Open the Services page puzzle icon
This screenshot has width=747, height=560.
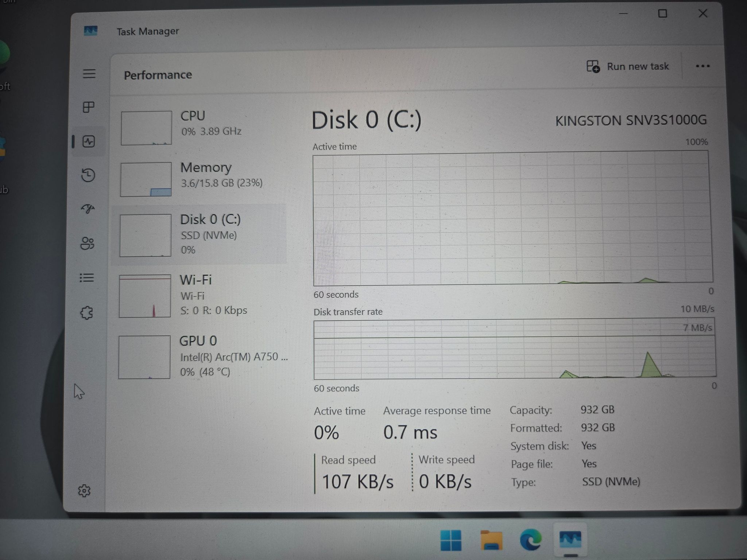click(x=86, y=313)
